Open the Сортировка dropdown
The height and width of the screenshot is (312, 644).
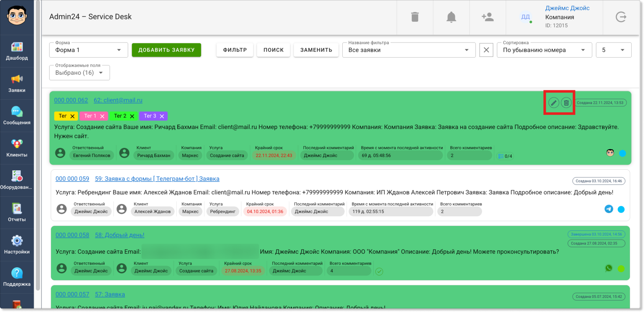544,50
